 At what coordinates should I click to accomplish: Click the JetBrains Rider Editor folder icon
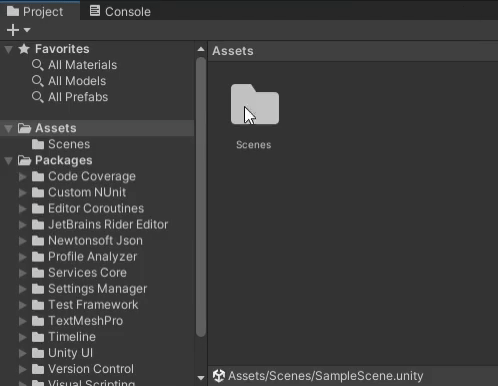pyautogui.click(x=38, y=224)
